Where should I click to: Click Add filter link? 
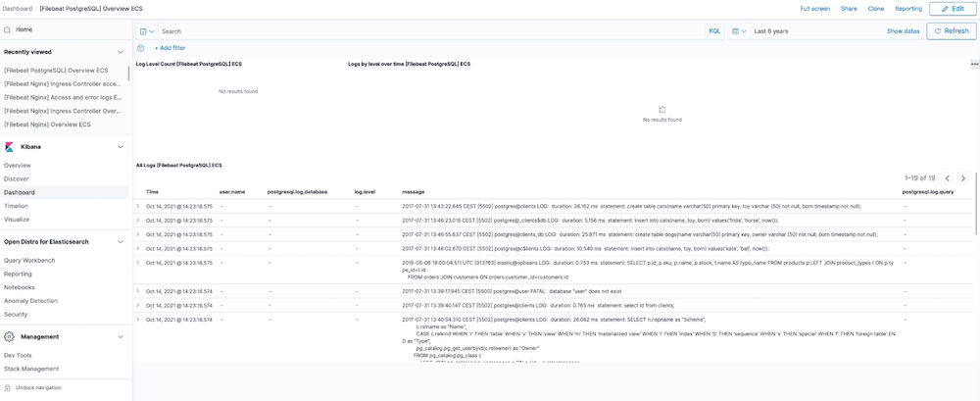coord(170,48)
